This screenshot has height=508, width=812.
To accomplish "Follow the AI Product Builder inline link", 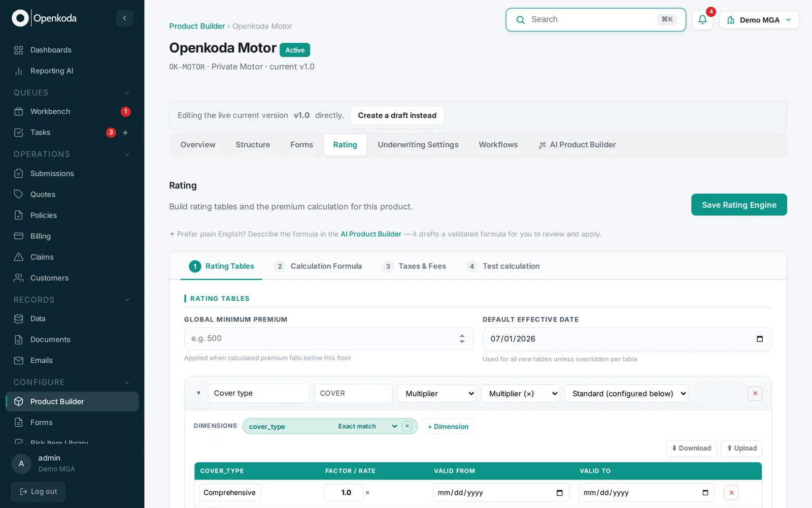I will 371,234.
